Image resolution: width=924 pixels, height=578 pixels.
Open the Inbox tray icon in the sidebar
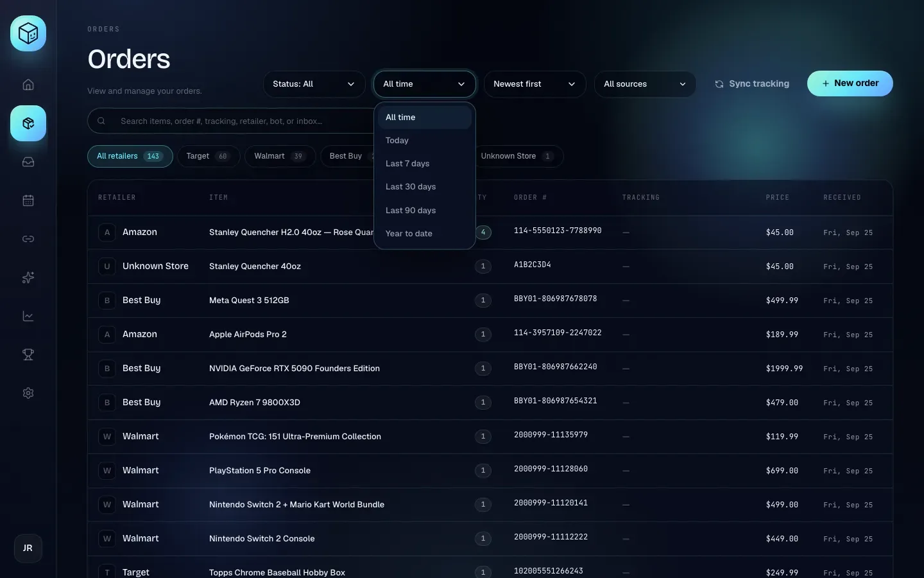tap(28, 162)
